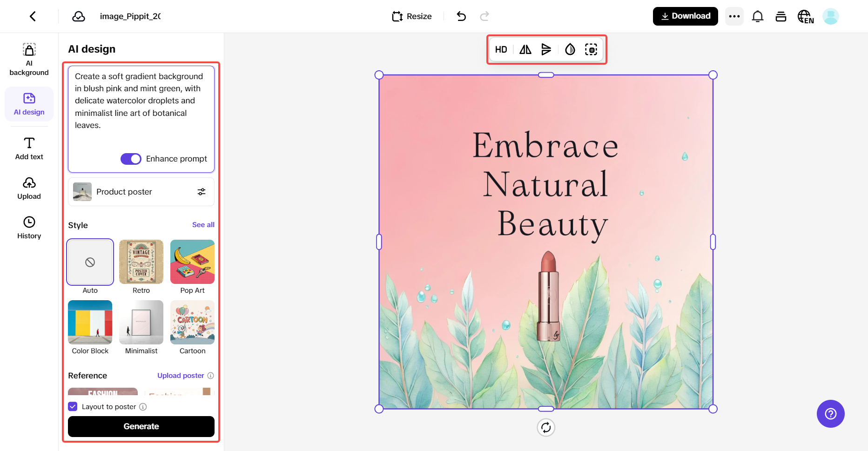Flip the image vertically

coord(546,49)
